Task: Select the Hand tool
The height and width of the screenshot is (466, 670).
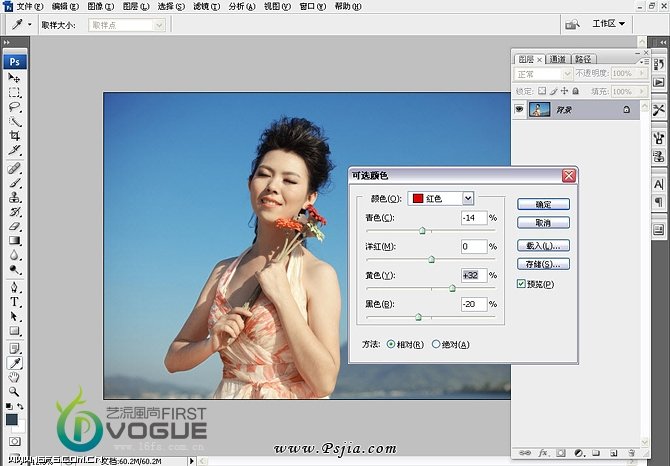Action: [x=15, y=377]
